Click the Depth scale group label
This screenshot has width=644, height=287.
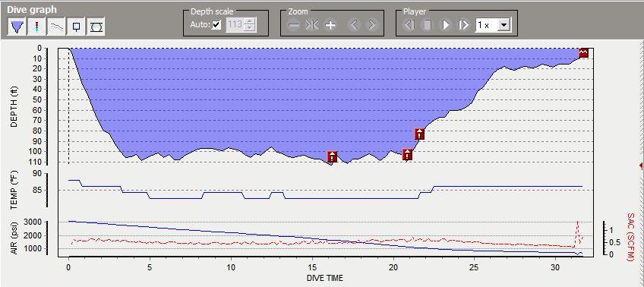point(212,11)
